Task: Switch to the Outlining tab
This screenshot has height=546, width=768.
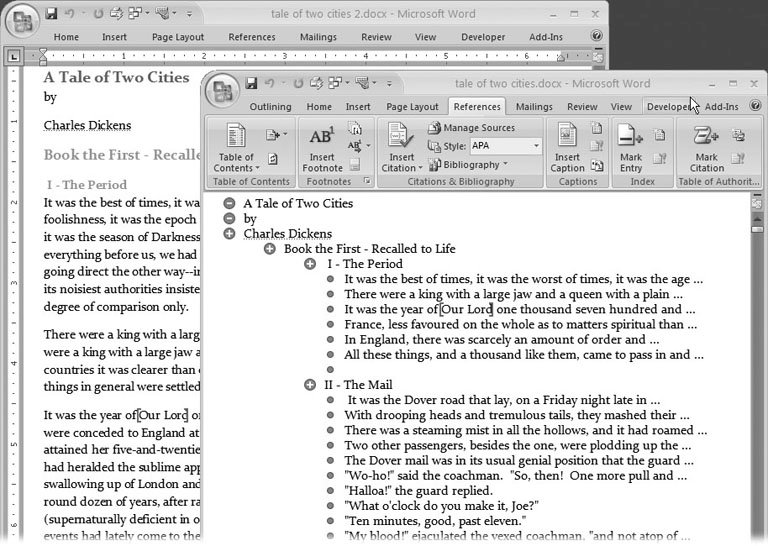Action: point(270,107)
